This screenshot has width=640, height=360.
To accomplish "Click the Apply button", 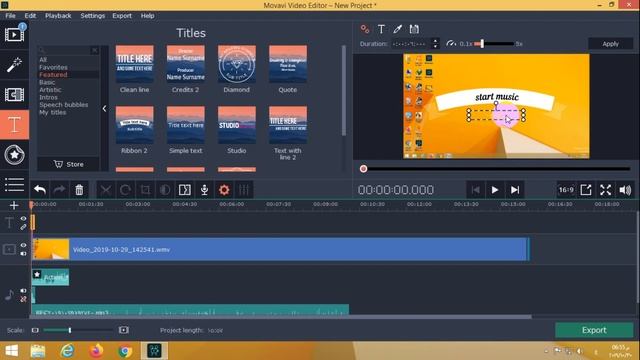I will [611, 44].
